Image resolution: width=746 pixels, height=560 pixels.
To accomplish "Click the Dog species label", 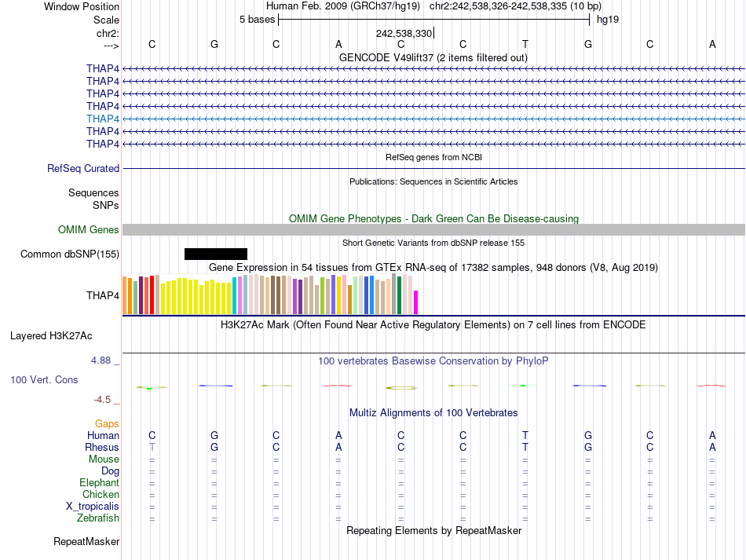I will [110, 471].
